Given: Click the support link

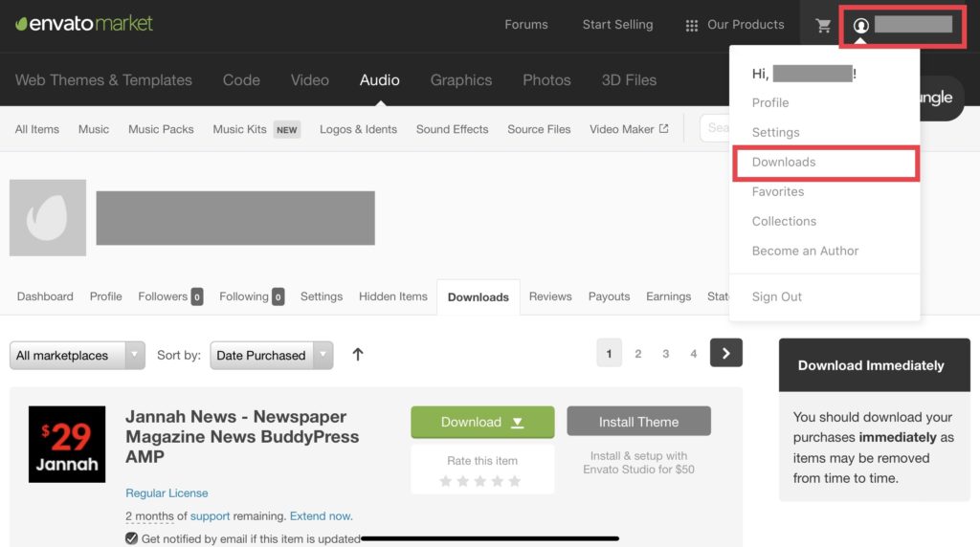Looking at the screenshot, I should [210, 516].
